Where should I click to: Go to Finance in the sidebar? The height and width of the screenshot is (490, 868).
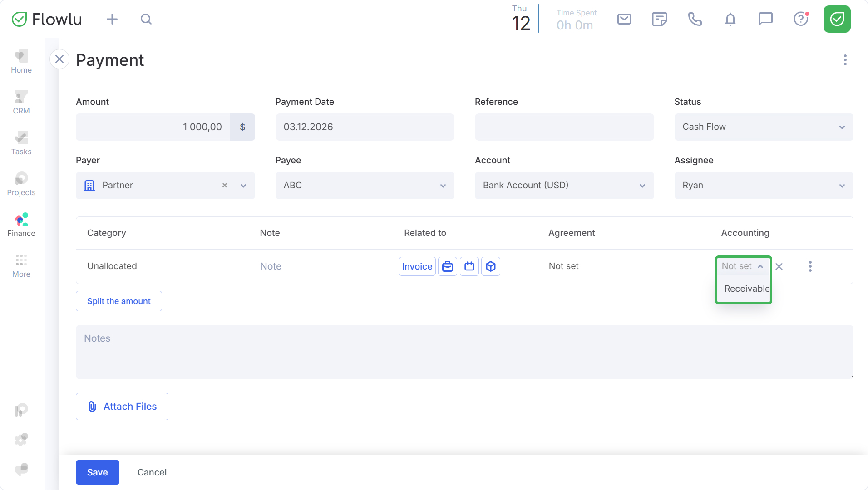pos(21,225)
